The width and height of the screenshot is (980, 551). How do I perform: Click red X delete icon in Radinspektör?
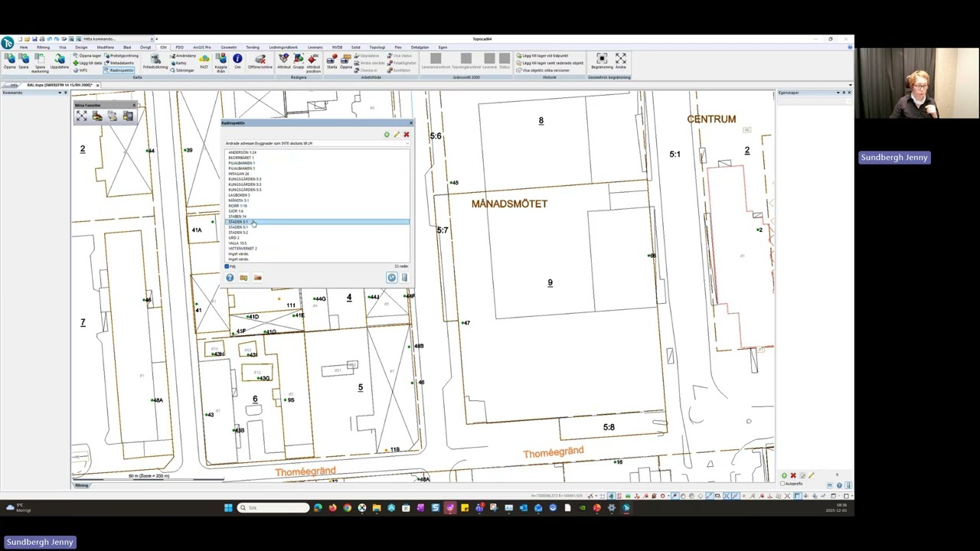407,135
